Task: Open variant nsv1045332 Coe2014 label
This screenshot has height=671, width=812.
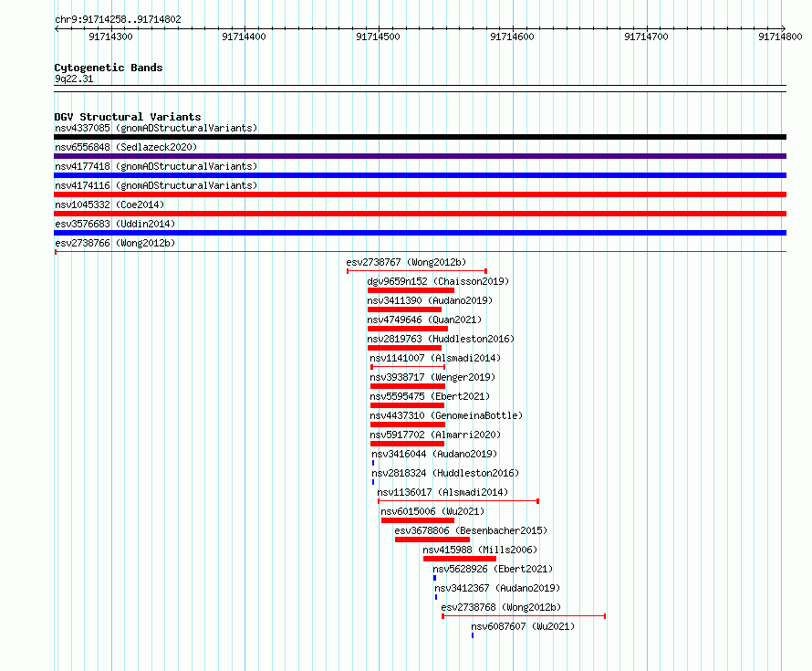Action: [109, 204]
